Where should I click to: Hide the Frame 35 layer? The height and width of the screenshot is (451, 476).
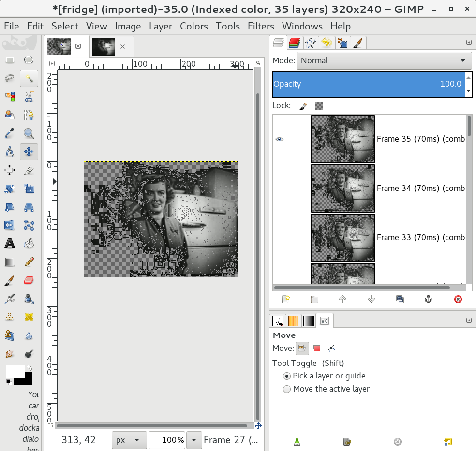pos(280,139)
